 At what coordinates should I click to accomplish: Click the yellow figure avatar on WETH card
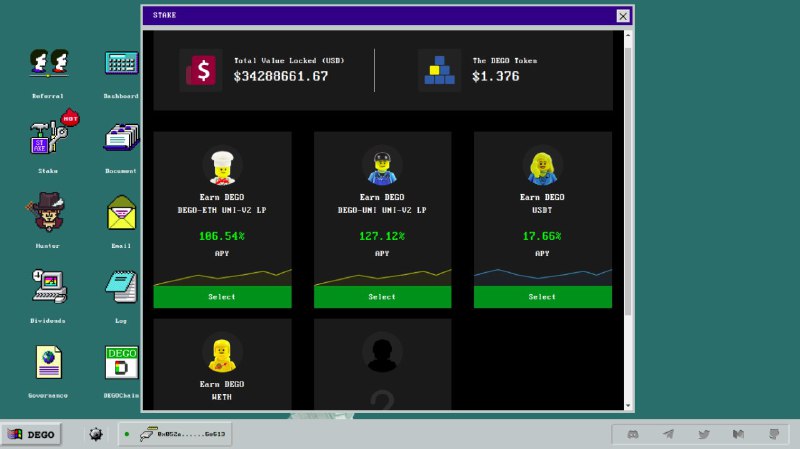click(222, 353)
